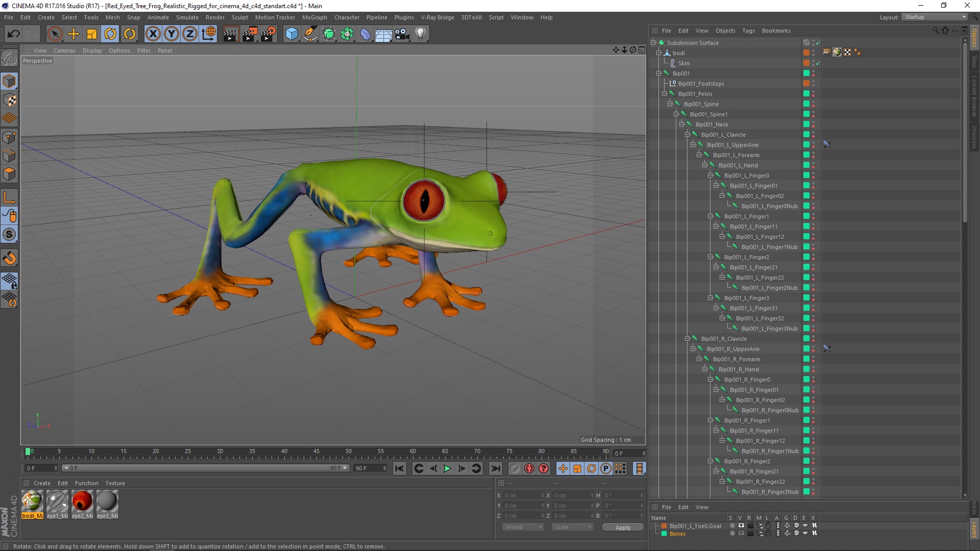This screenshot has height=551, width=980.
Task: Click the X position input field
Action: coord(524,495)
